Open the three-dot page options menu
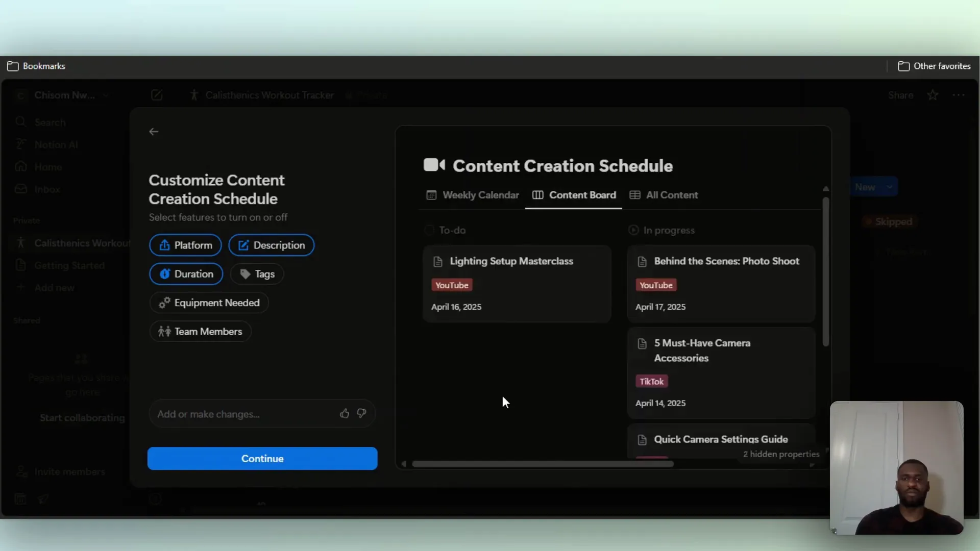The width and height of the screenshot is (980, 551). point(958,95)
